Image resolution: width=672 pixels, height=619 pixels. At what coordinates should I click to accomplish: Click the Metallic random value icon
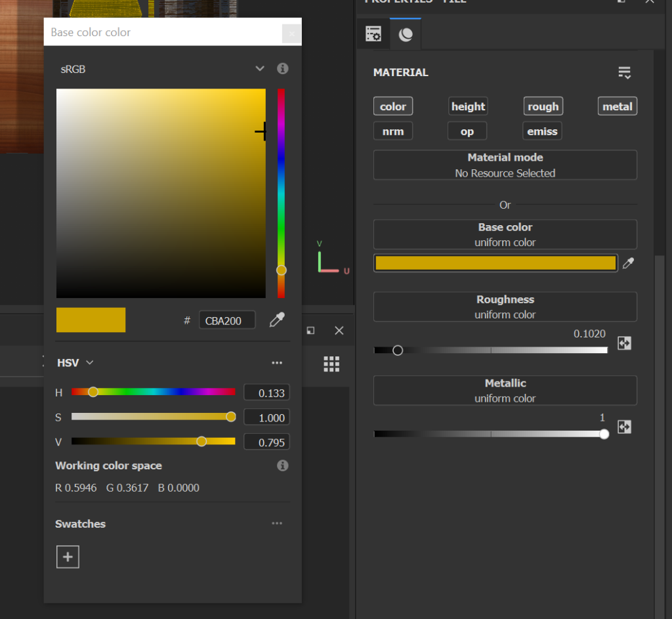pyautogui.click(x=624, y=427)
